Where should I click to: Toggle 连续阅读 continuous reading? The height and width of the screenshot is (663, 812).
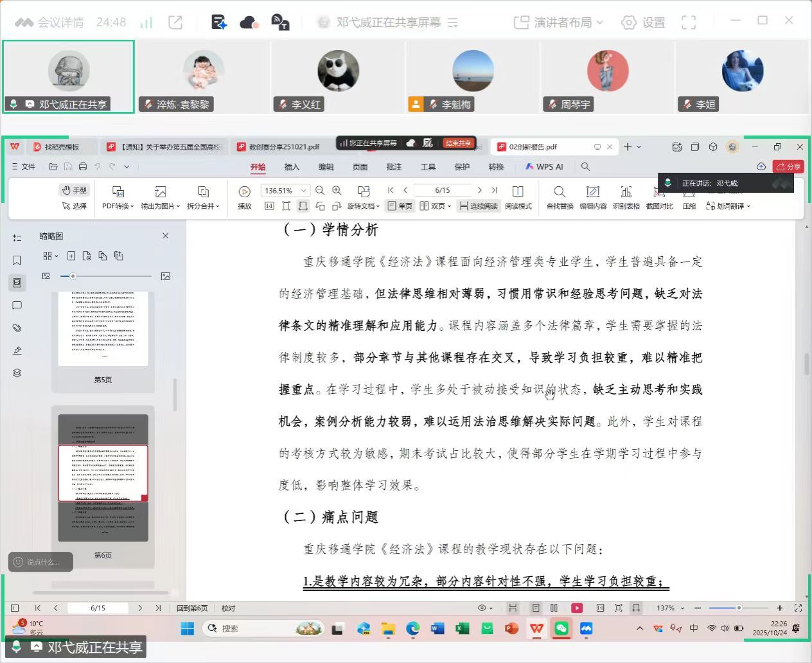479,206
